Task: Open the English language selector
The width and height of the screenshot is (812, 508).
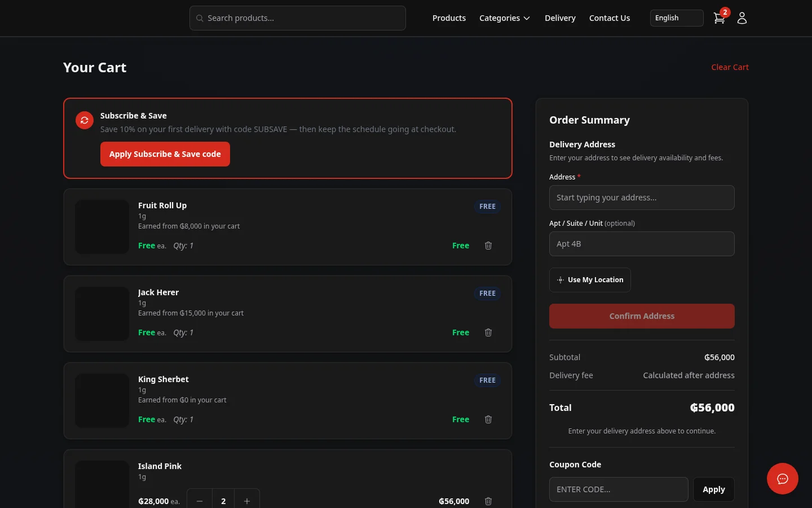Action: point(677,18)
